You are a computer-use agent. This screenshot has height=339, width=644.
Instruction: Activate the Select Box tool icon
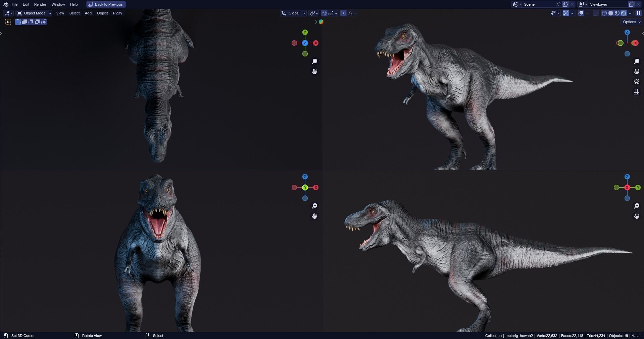[x=8, y=22]
